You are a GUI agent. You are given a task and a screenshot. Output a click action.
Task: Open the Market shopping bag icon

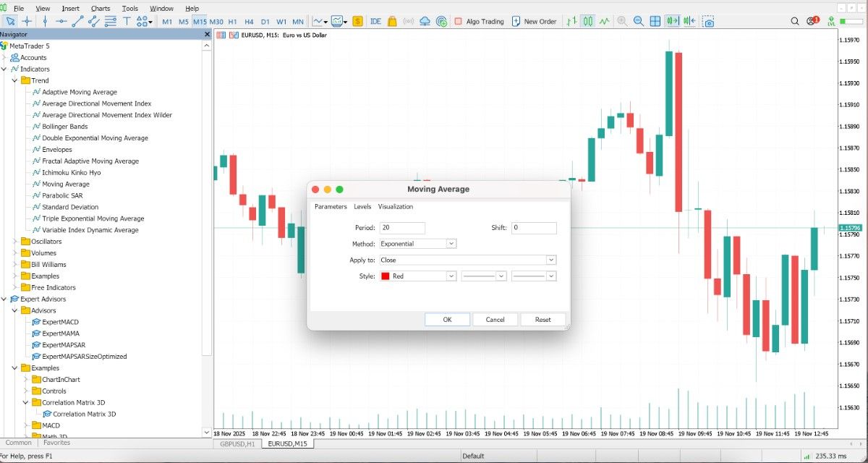392,22
